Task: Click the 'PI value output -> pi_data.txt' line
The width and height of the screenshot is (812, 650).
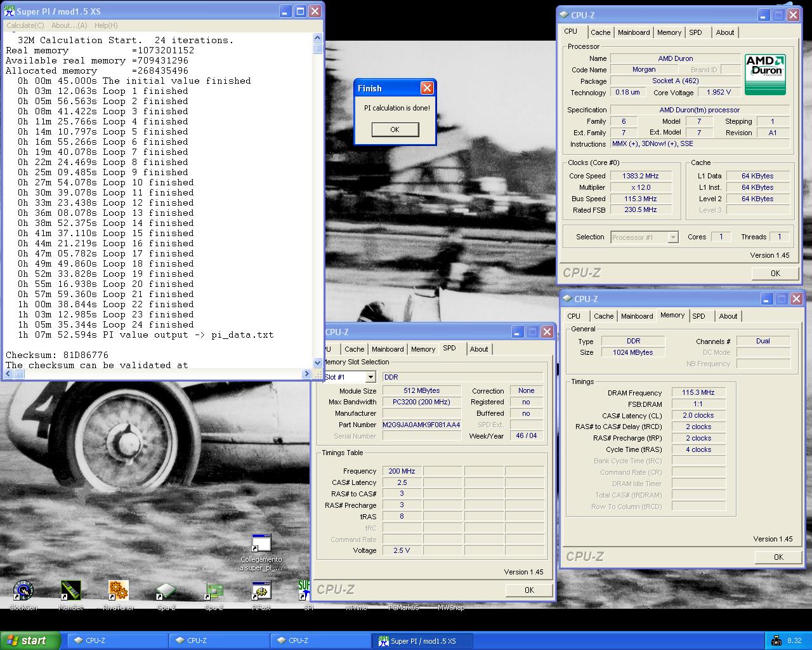Action: coord(145,335)
